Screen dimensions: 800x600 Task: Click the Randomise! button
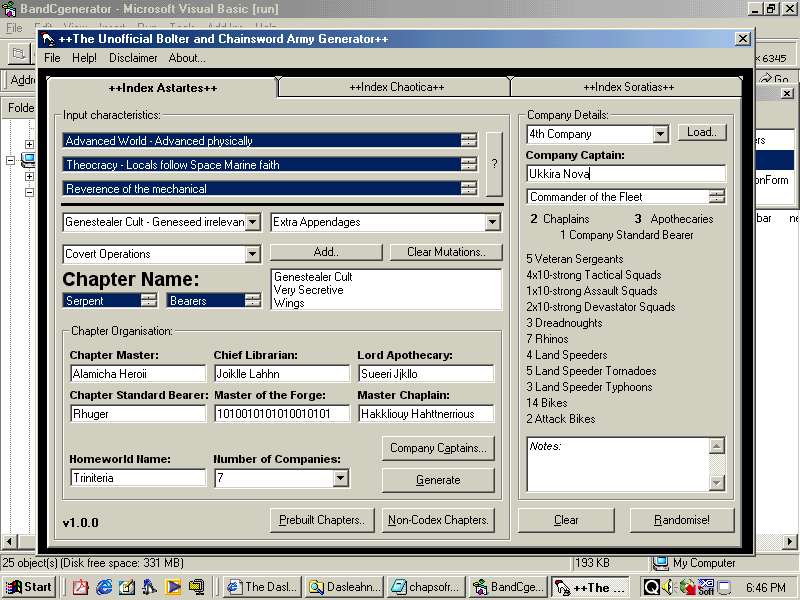pos(682,520)
